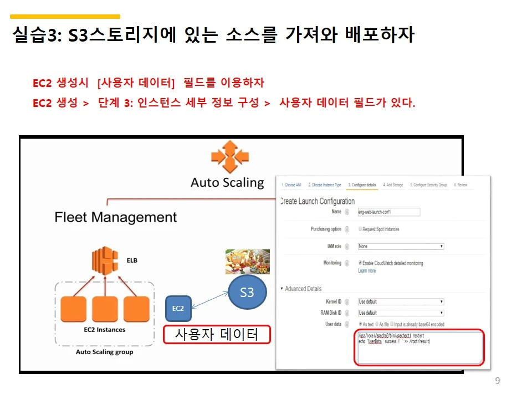This screenshot has height=399, width=532.
Task: Go to the 6. Review step
Action: (461, 185)
